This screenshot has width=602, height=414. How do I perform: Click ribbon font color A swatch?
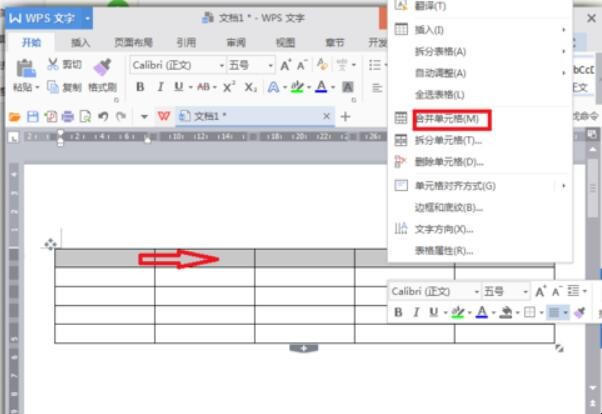(x=321, y=87)
